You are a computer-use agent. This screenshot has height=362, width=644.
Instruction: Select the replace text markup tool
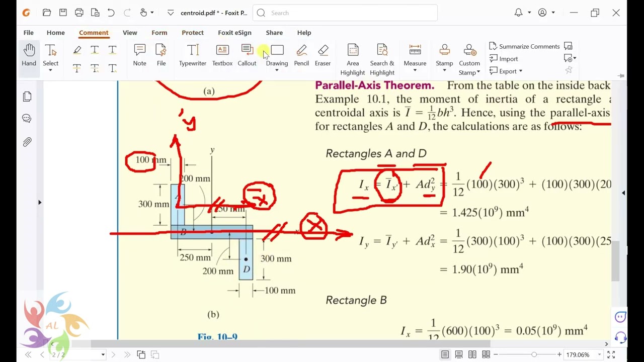(x=95, y=68)
